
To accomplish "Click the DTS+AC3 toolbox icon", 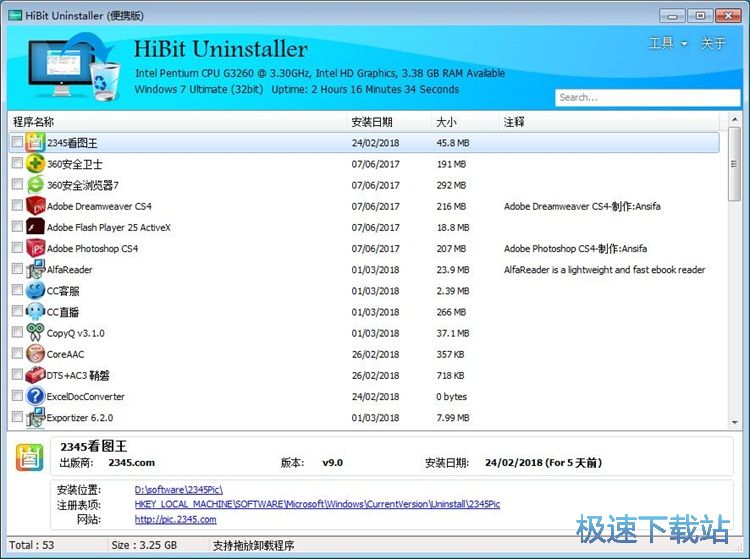I will coord(35,375).
